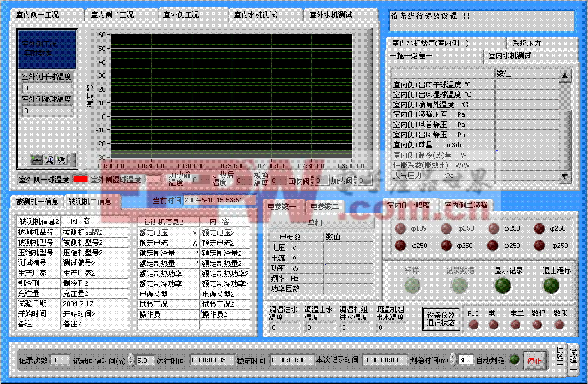Adjust the 加热阀 stepper arrows
Image resolution: width=588 pixels, height=384 pixels.
[x=356, y=180]
